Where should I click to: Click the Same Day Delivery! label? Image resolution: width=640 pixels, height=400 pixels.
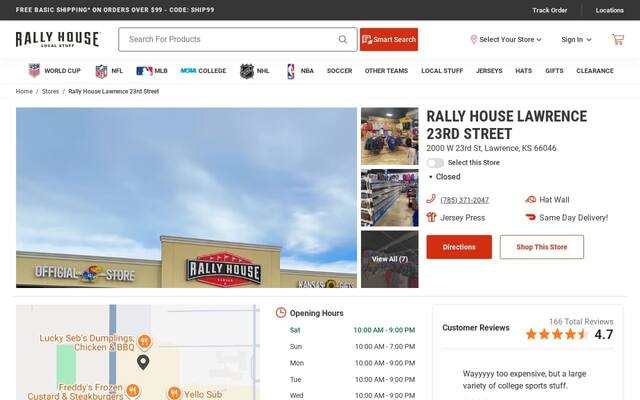(x=573, y=218)
